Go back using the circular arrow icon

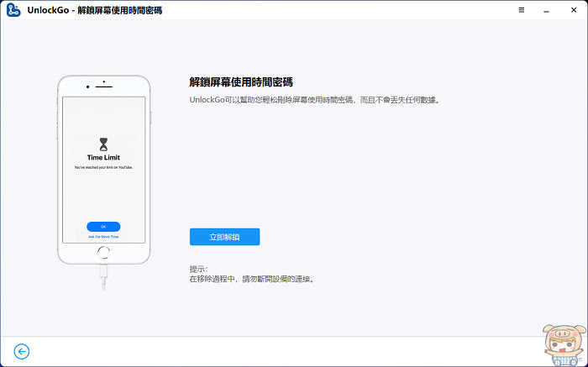(x=22, y=351)
